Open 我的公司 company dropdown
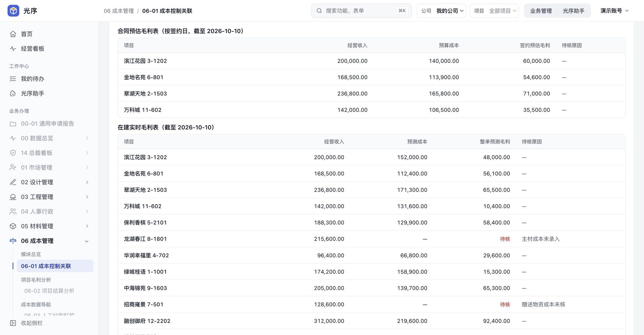 441,11
